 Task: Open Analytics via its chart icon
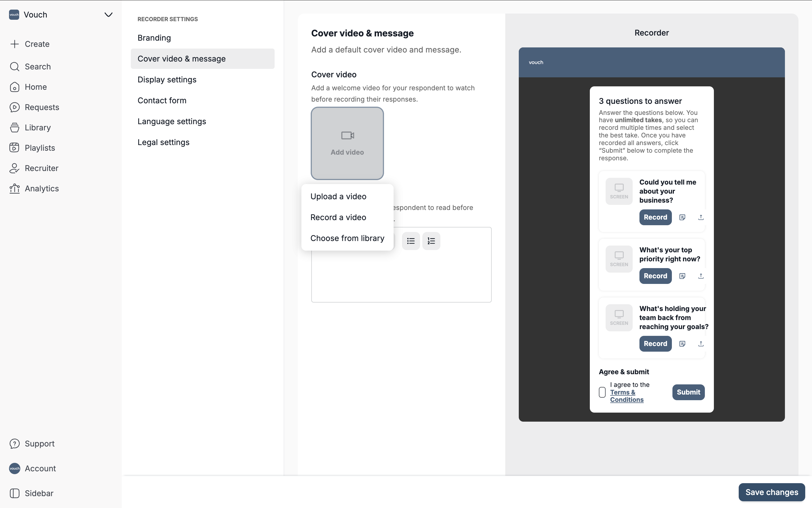pos(14,189)
